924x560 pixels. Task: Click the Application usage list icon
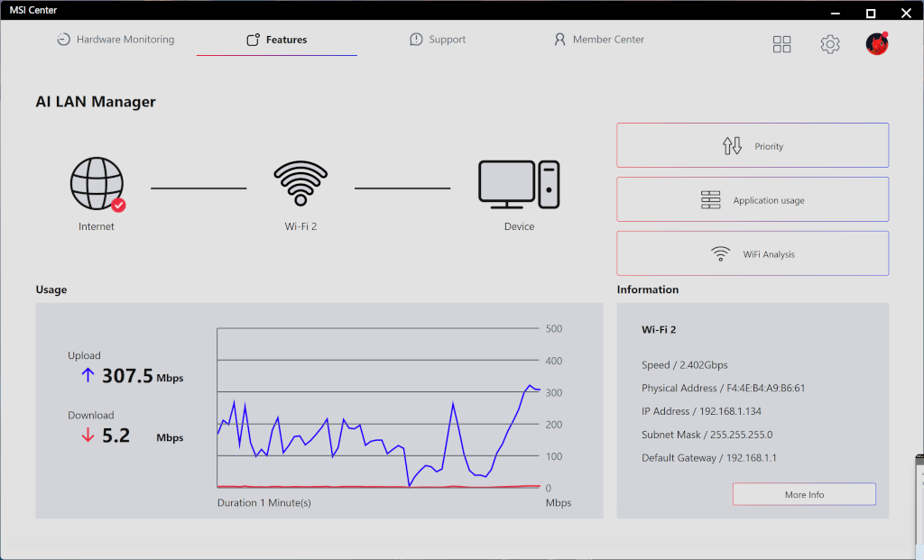click(711, 200)
